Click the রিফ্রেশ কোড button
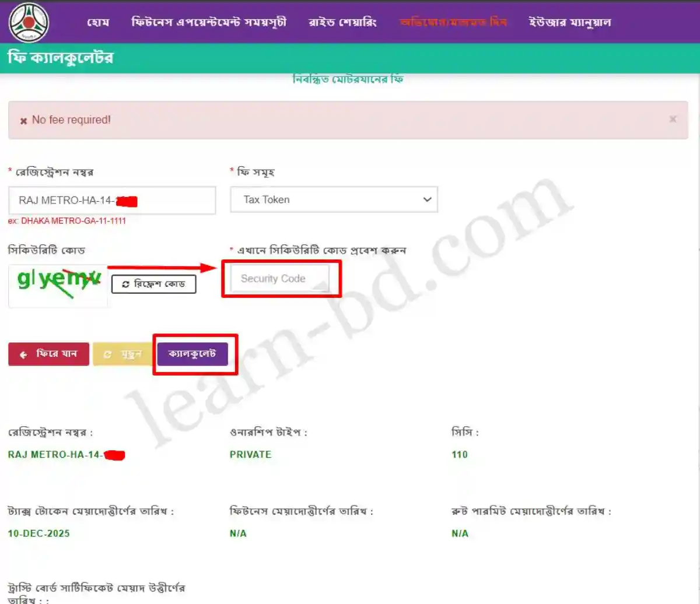Screen dimensions: 700x604 click(153, 284)
